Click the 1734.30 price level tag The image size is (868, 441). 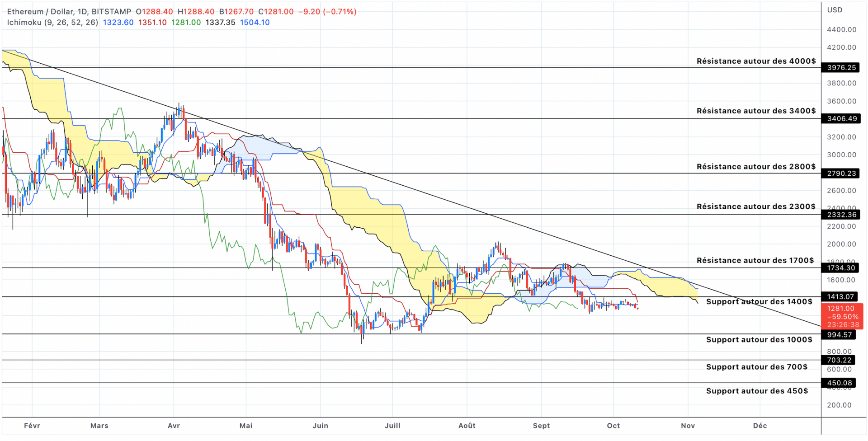pyautogui.click(x=841, y=268)
